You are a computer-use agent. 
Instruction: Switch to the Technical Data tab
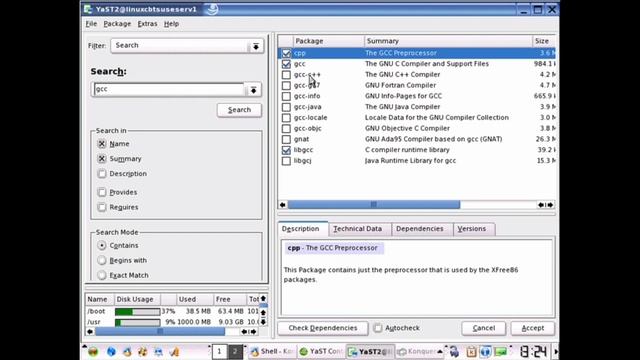pyautogui.click(x=358, y=229)
